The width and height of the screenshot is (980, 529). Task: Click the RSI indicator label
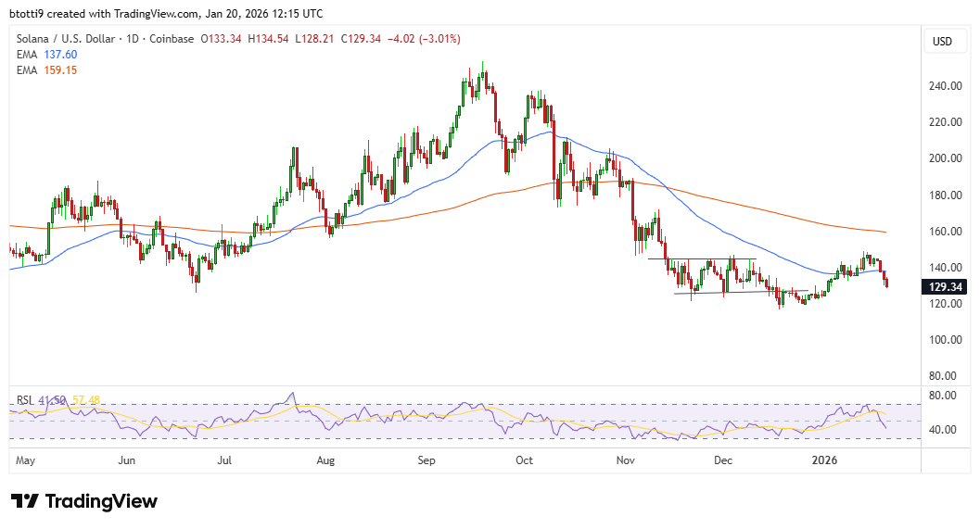(x=24, y=400)
